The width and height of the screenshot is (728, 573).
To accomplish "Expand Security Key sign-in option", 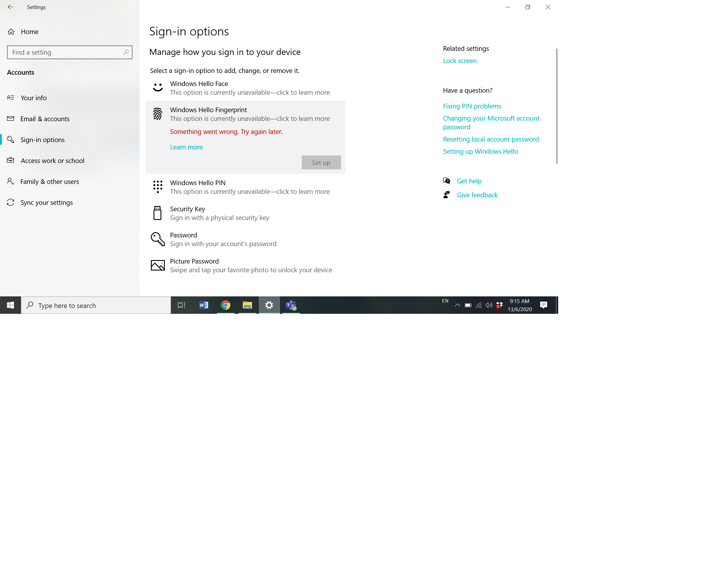I will (x=245, y=213).
